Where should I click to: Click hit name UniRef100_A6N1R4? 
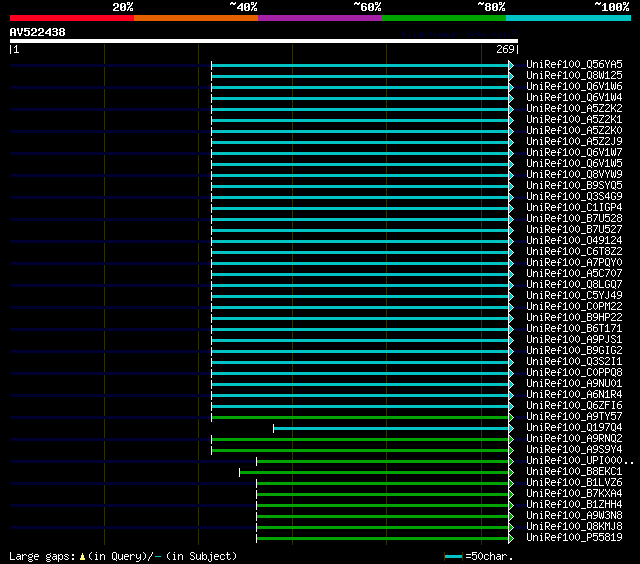click(x=574, y=395)
